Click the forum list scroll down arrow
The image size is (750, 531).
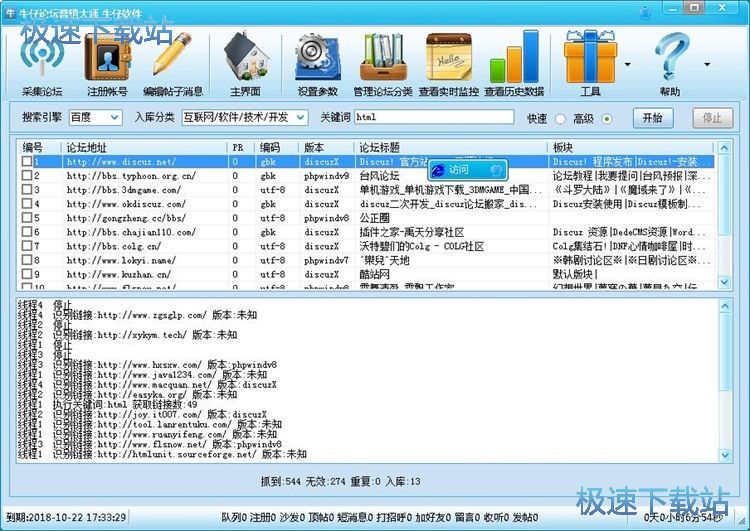click(724, 282)
